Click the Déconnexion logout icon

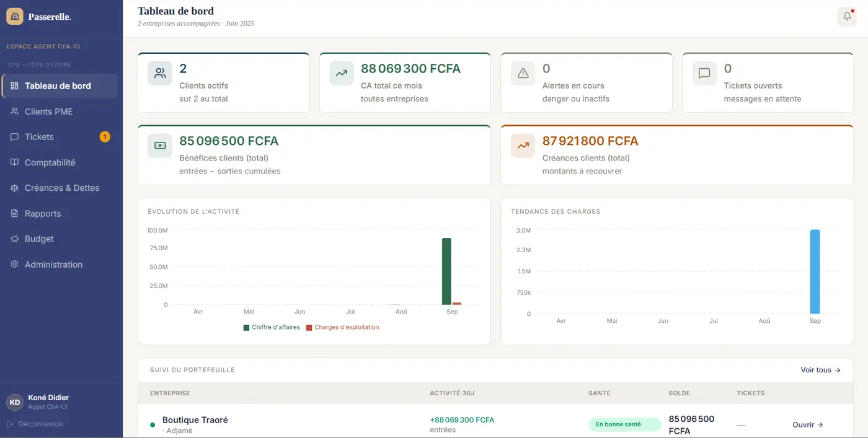10,424
